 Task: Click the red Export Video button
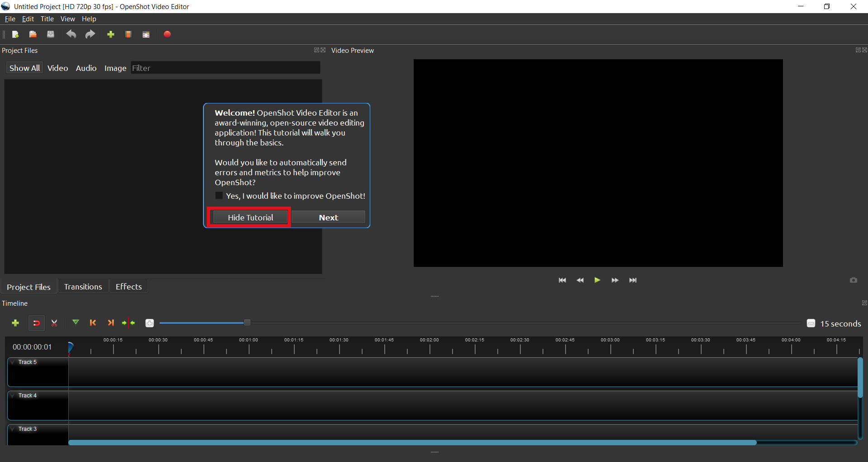pos(167,34)
